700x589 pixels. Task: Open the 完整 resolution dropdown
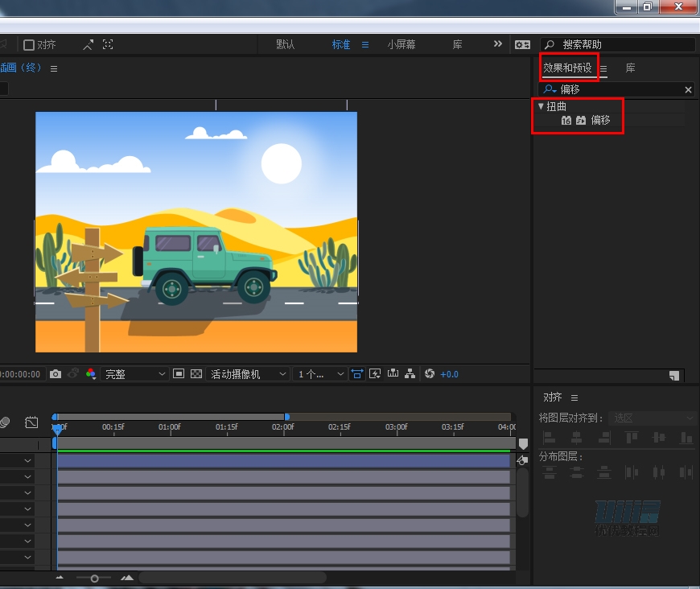(134, 374)
